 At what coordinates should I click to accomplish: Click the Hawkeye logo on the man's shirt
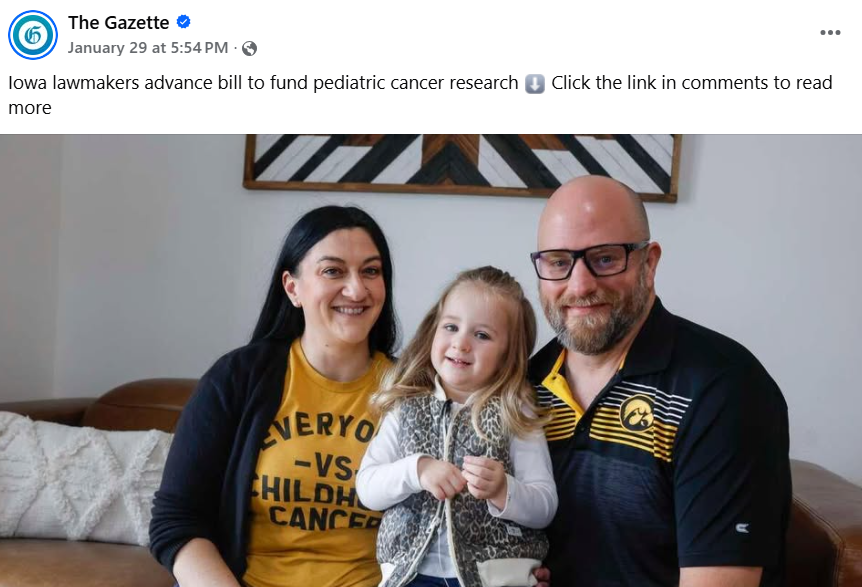637,413
